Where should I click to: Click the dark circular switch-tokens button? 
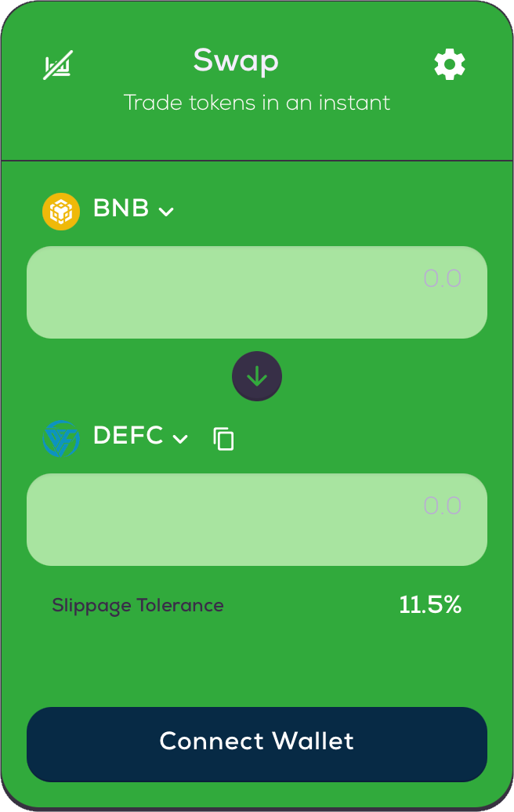(x=257, y=376)
